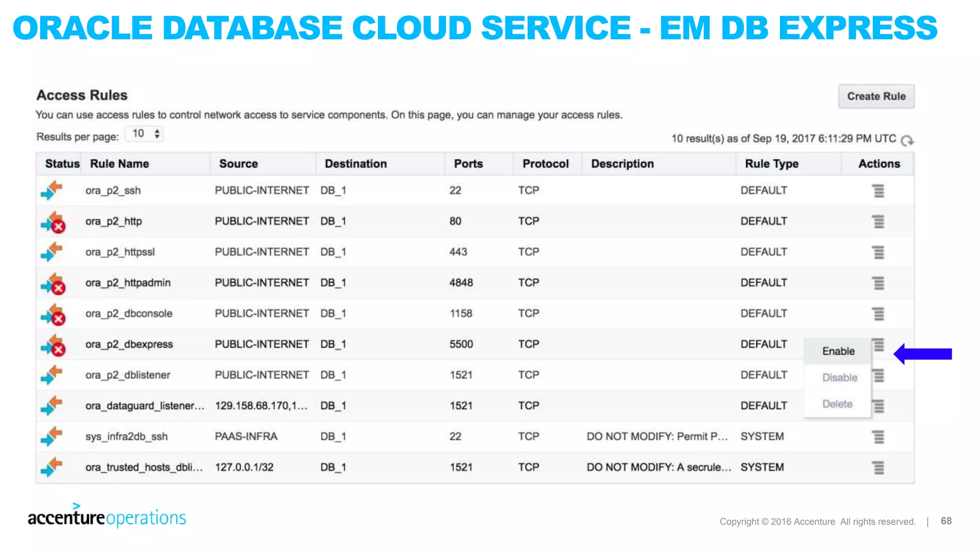Image resolution: width=980 pixels, height=551 pixels.
Task: Open actions menu for ora_p2_dbexpress rule
Action: coord(878,344)
